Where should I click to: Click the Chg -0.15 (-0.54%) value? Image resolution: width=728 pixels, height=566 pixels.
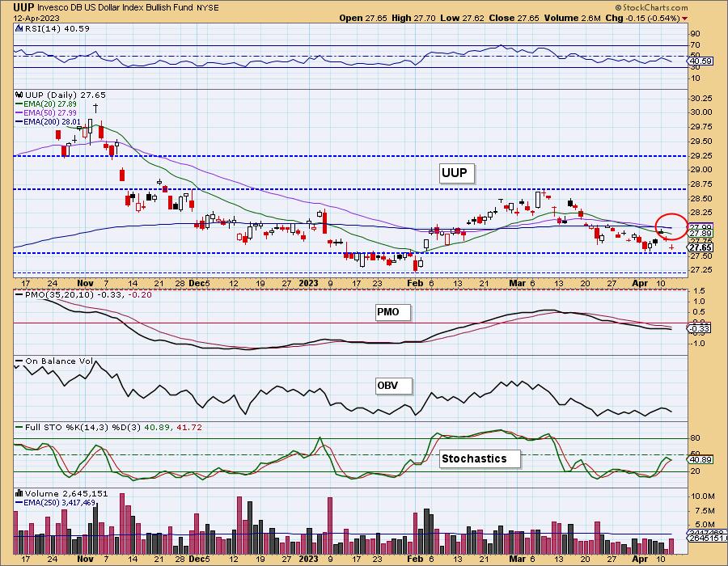[642, 18]
